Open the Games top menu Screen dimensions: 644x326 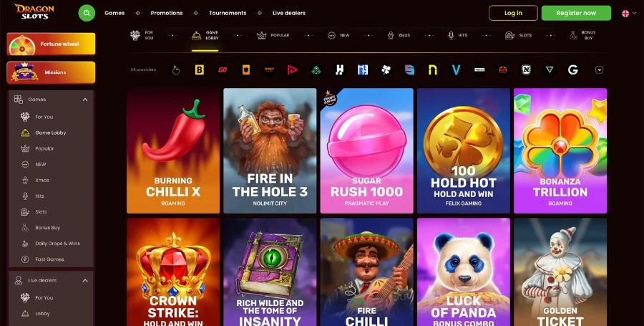coord(114,13)
